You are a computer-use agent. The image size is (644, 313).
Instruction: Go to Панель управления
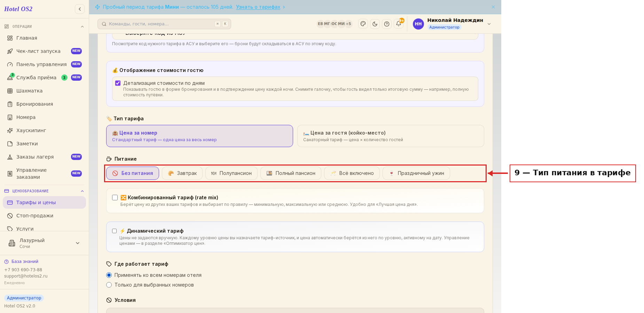[x=44, y=64]
